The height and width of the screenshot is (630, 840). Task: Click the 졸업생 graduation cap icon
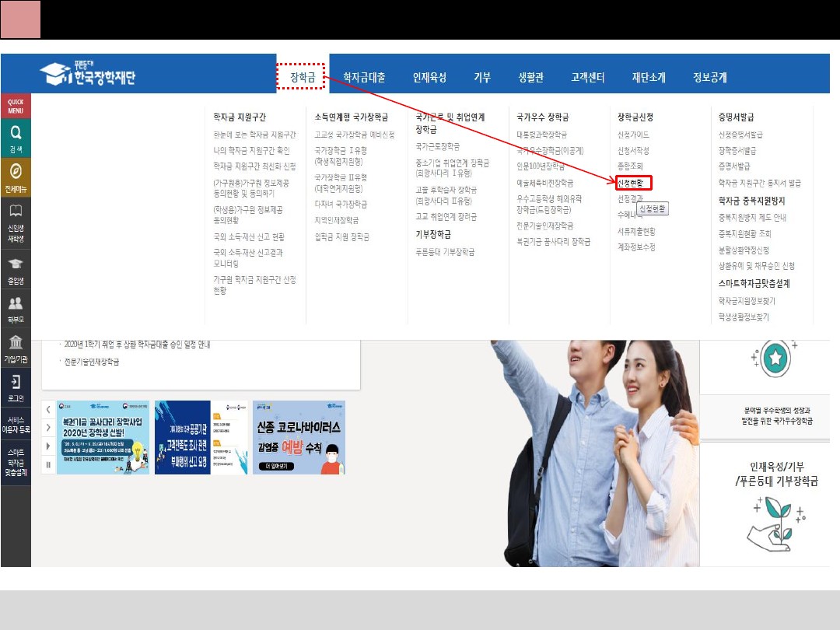tap(16, 269)
